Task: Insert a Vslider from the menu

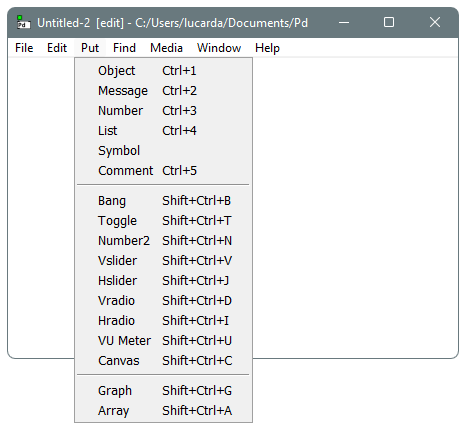Action: point(163,261)
